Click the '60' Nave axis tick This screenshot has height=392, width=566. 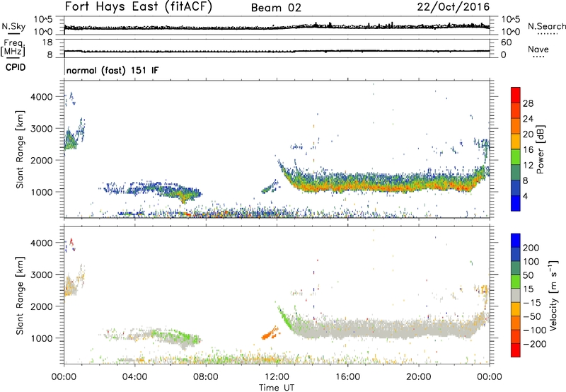(x=507, y=42)
